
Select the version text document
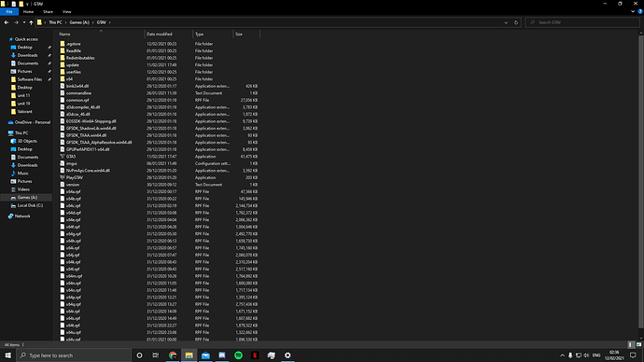tap(73, 185)
